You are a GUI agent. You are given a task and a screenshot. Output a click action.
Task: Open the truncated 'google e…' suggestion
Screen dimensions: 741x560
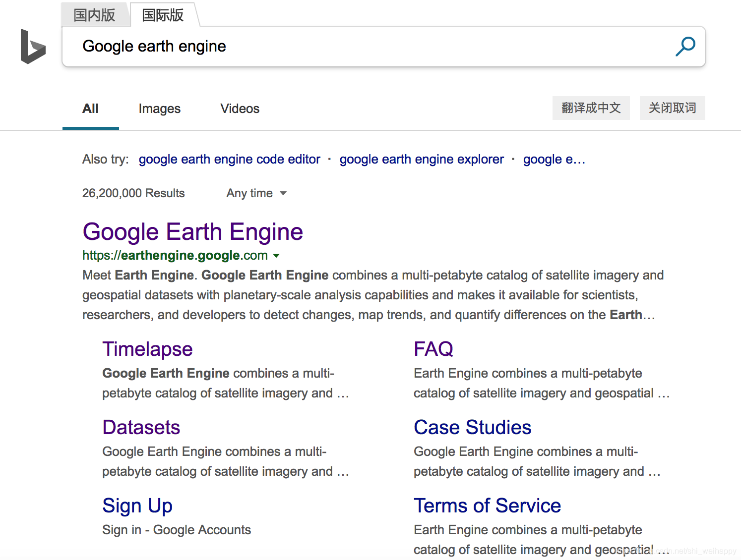[x=554, y=159]
